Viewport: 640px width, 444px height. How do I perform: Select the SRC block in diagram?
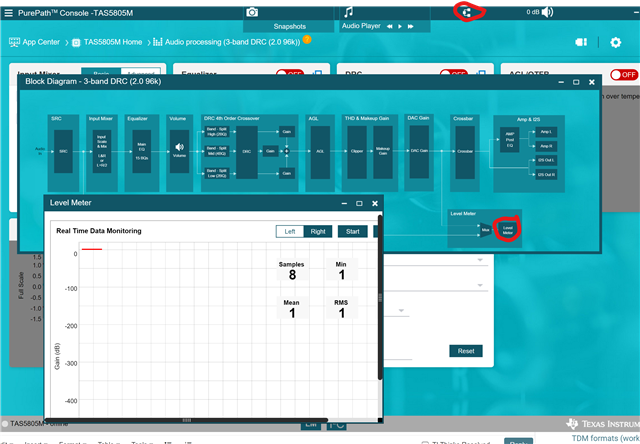[63, 151]
